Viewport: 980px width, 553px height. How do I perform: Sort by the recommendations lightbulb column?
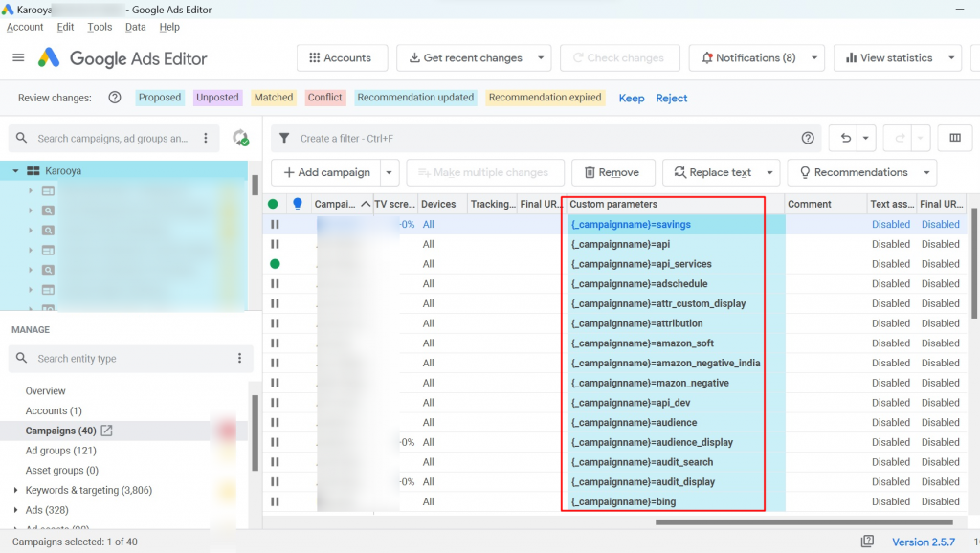pyautogui.click(x=298, y=204)
